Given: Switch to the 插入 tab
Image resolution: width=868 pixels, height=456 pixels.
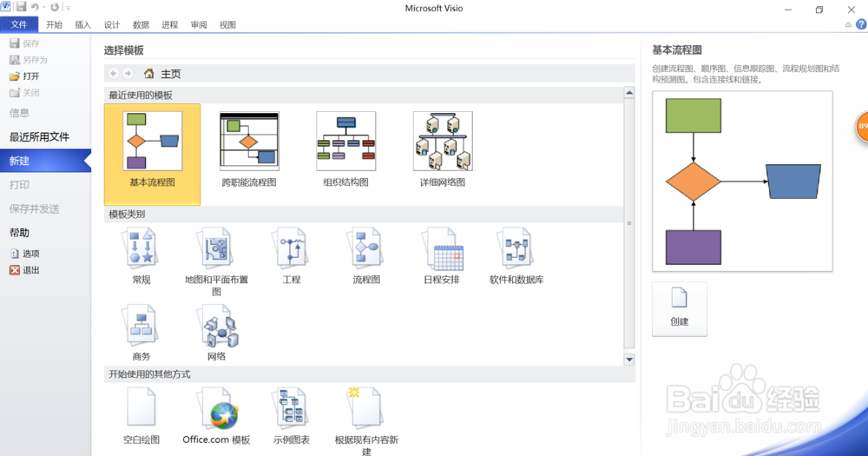Looking at the screenshot, I should [82, 24].
